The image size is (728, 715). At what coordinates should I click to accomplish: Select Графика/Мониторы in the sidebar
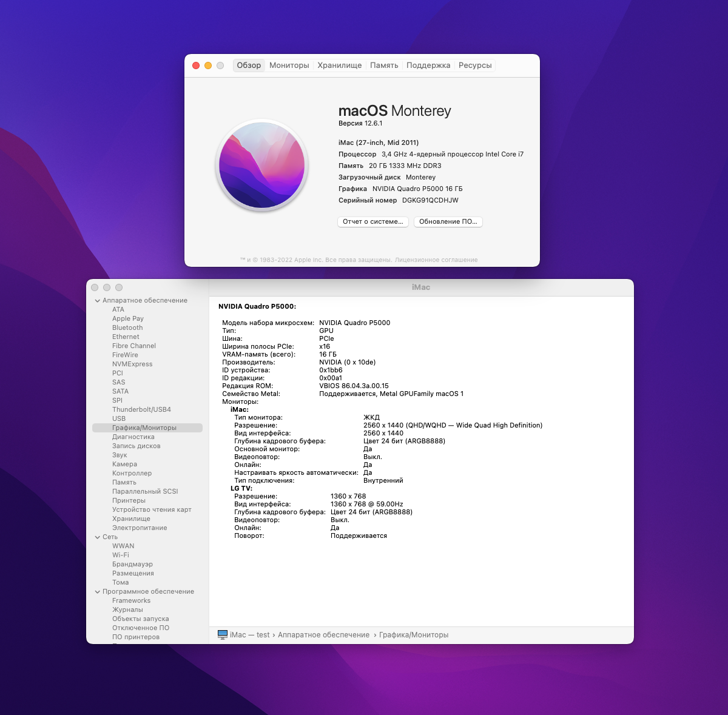[147, 428]
